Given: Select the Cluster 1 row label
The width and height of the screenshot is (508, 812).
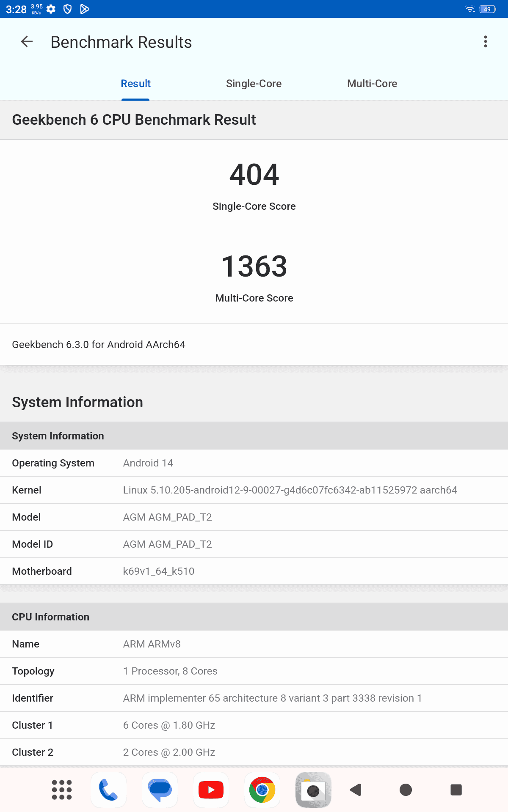Looking at the screenshot, I should 33,725.
